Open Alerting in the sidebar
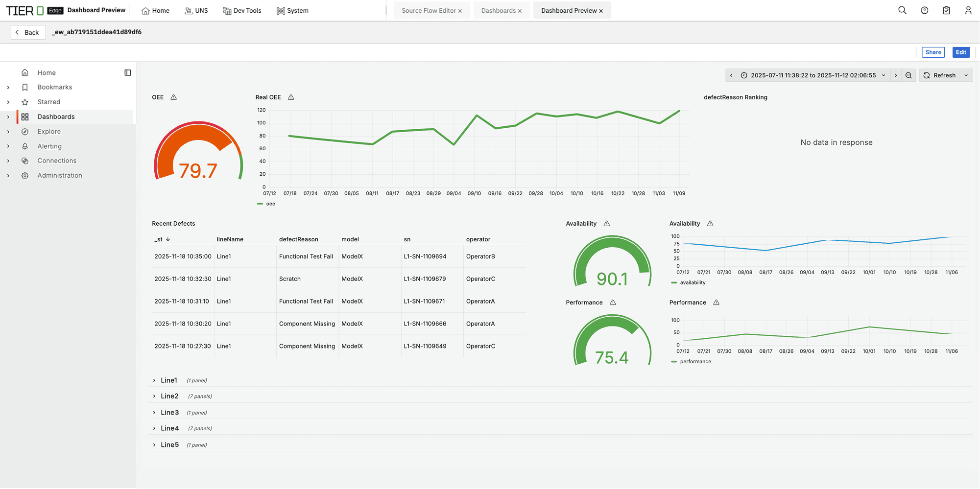The height and width of the screenshot is (489, 980). [49, 146]
